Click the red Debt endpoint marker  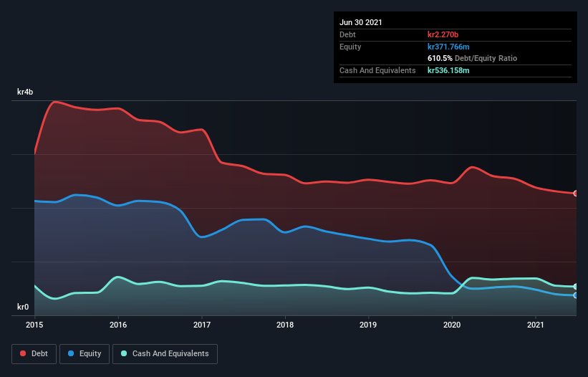(x=576, y=194)
